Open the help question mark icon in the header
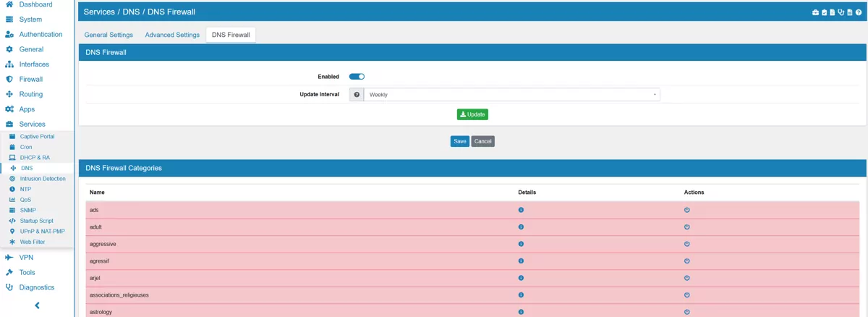The height and width of the screenshot is (317, 868). tap(859, 12)
